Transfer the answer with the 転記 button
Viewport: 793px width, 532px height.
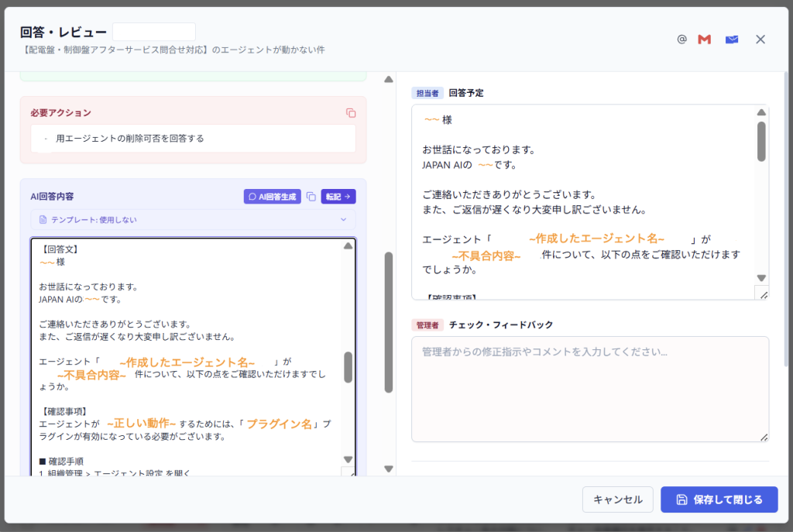tap(338, 197)
